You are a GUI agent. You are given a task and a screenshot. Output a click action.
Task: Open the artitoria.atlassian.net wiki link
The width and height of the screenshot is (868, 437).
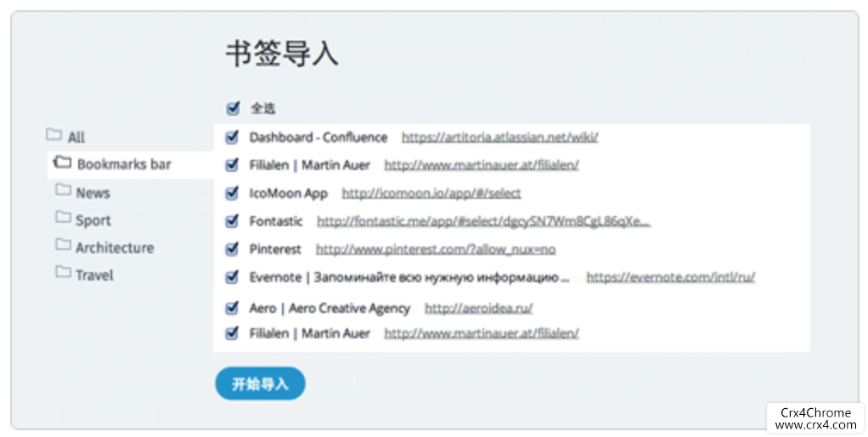coord(499,137)
